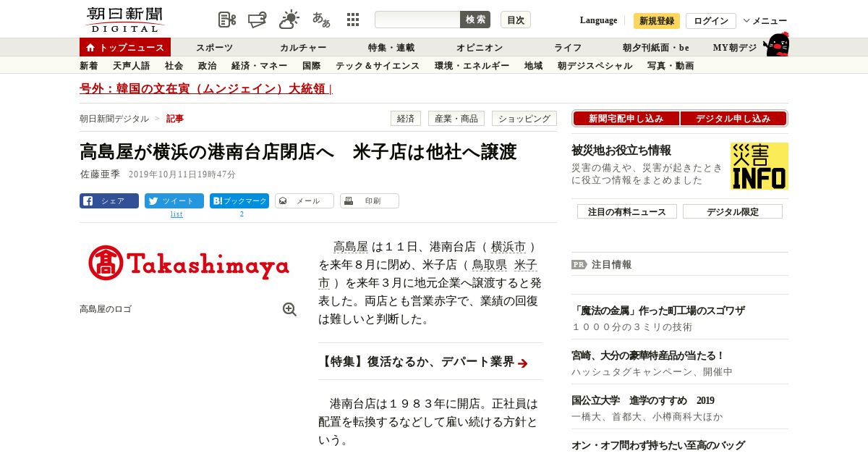Open the 朝夕刊紙面・be tab
868x456 pixels.
coord(656,48)
